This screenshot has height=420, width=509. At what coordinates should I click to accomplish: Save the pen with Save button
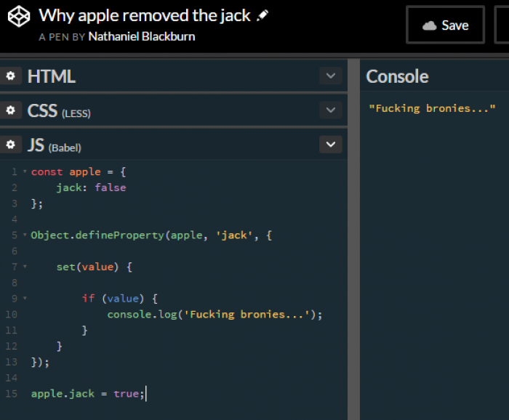[445, 25]
